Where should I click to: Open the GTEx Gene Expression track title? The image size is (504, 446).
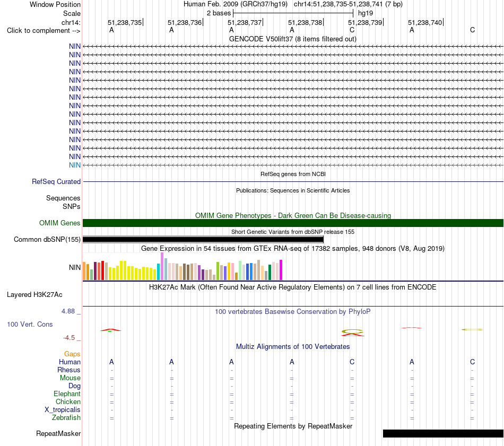[293, 249]
